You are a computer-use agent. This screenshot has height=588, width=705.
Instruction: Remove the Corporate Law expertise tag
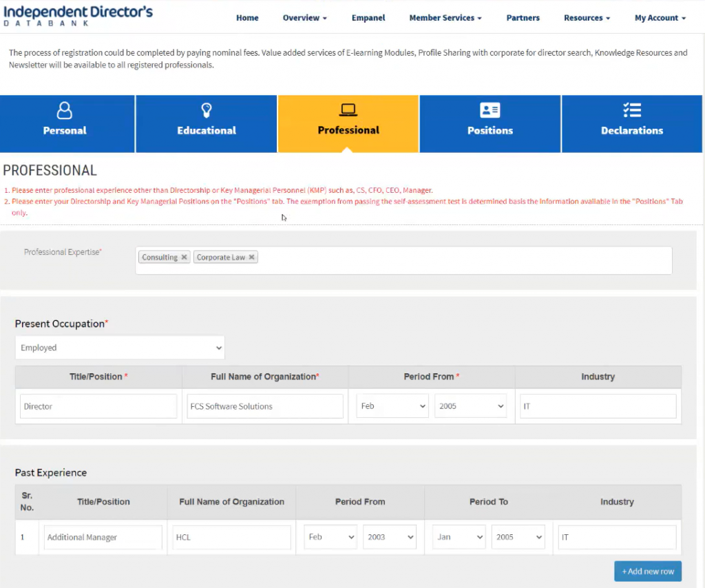pyautogui.click(x=251, y=258)
